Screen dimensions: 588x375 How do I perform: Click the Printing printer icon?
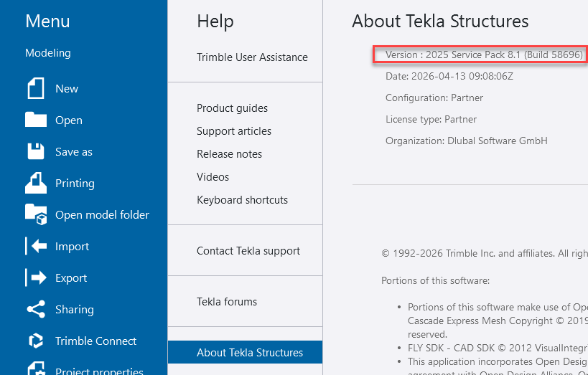(x=36, y=183)
